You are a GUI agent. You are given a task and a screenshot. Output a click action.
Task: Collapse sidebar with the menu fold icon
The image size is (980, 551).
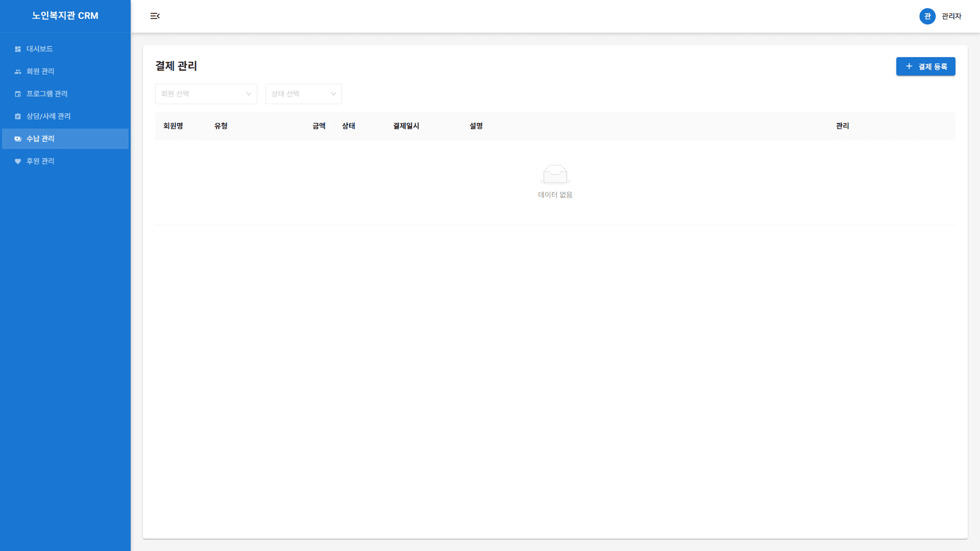point(155,16)
